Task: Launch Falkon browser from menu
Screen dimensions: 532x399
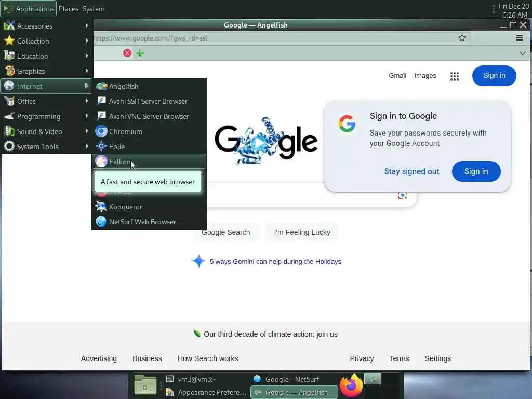Action: (x=149, y=162)
